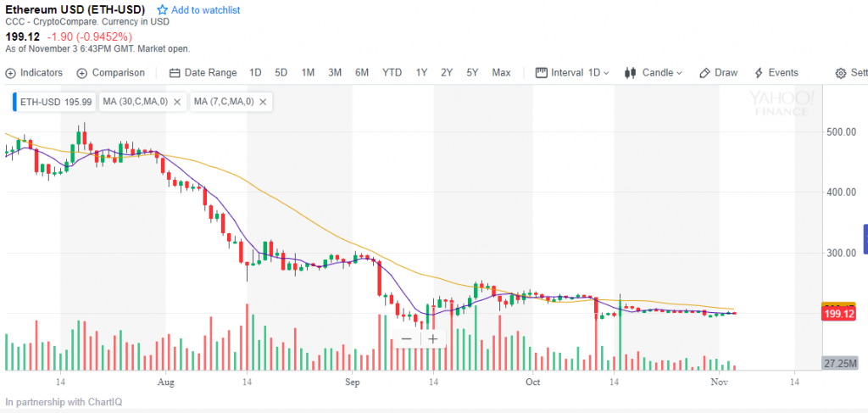This screenshot has width=868, height=413.
Task: Select the 6M range
Action: tap(362, 73)
